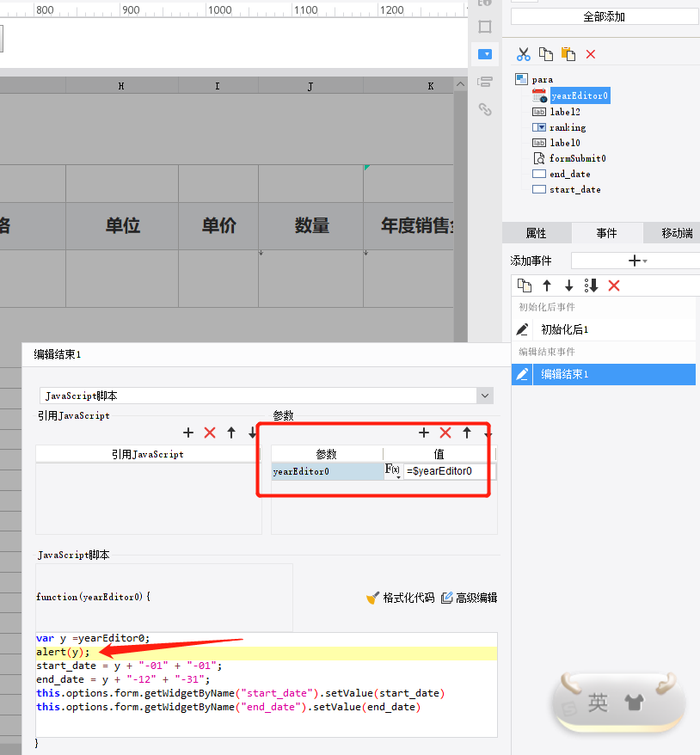
Task: Switch to 属性 tab
Action: click(536, 233)
